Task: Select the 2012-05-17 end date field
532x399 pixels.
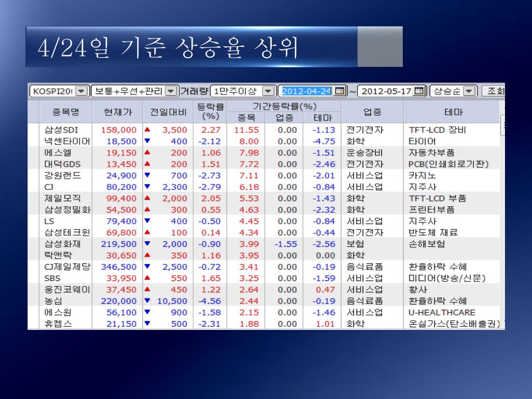Action: pyautogui.click(x=386, y=91)
